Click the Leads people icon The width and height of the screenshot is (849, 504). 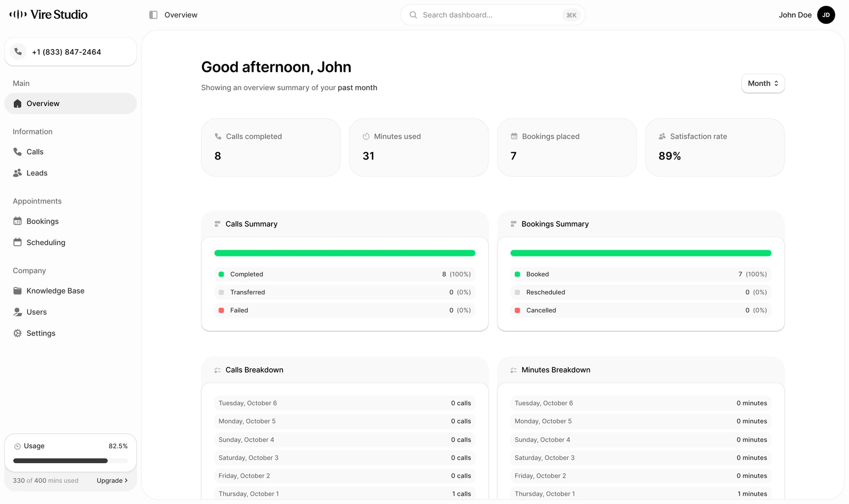(x=17, y=173)
